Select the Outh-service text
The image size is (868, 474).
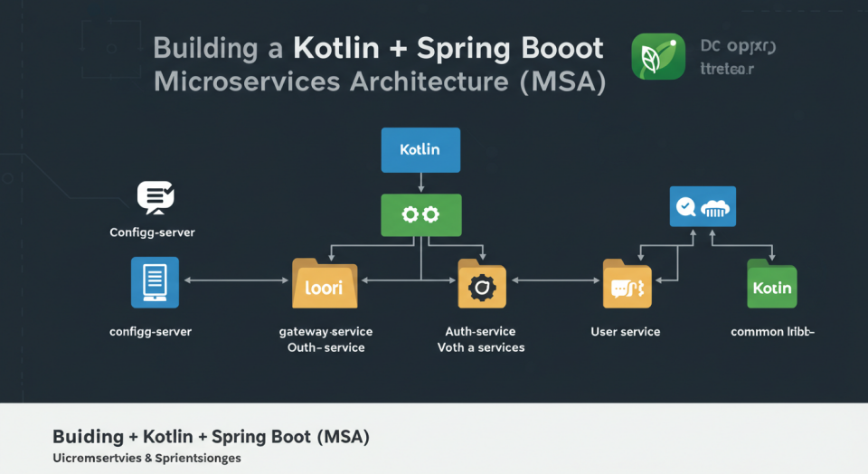326,347
